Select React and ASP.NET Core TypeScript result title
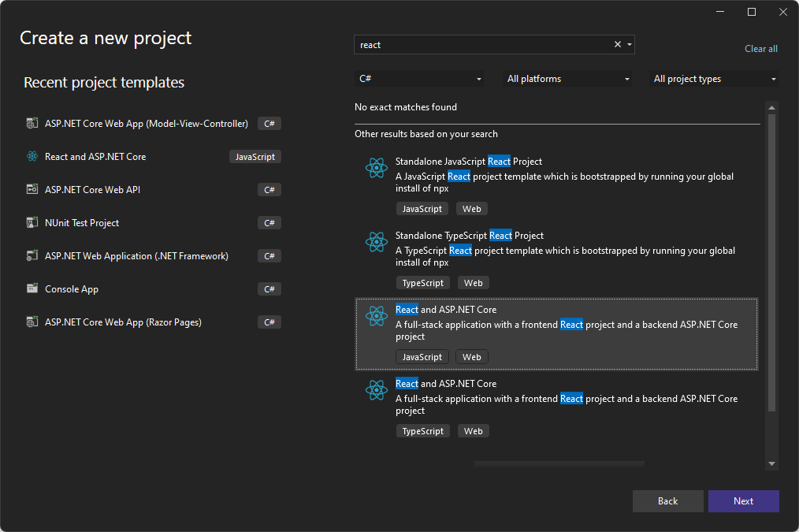Screen dimensions: 799x532 446,384
